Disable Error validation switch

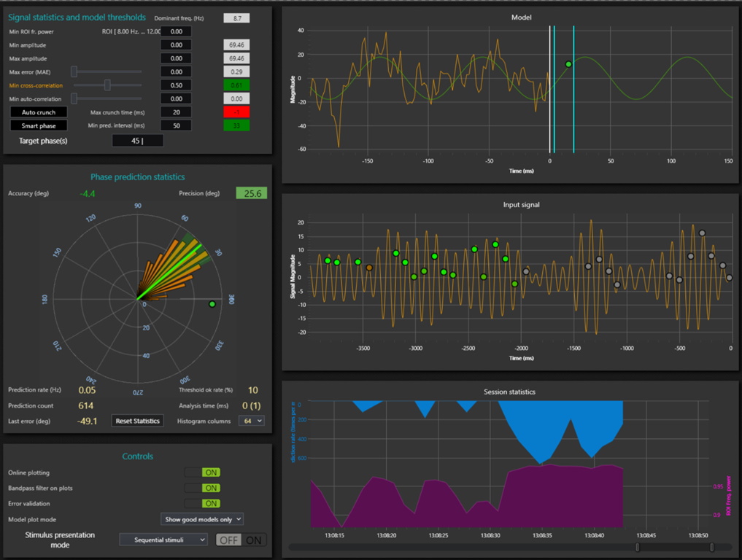(x=203, y=504)
